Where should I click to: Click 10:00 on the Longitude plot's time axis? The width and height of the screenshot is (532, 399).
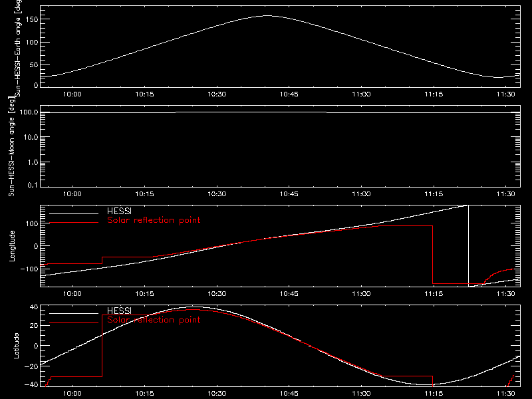[72, 293]
